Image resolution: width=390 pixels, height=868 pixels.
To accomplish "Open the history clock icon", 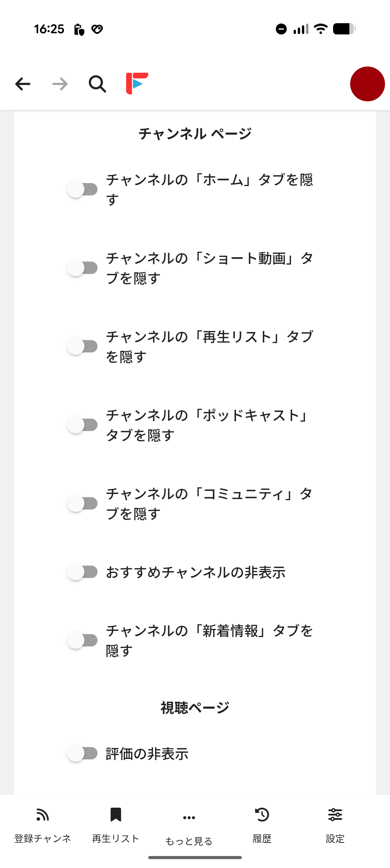I will click(x=262, y=815).
